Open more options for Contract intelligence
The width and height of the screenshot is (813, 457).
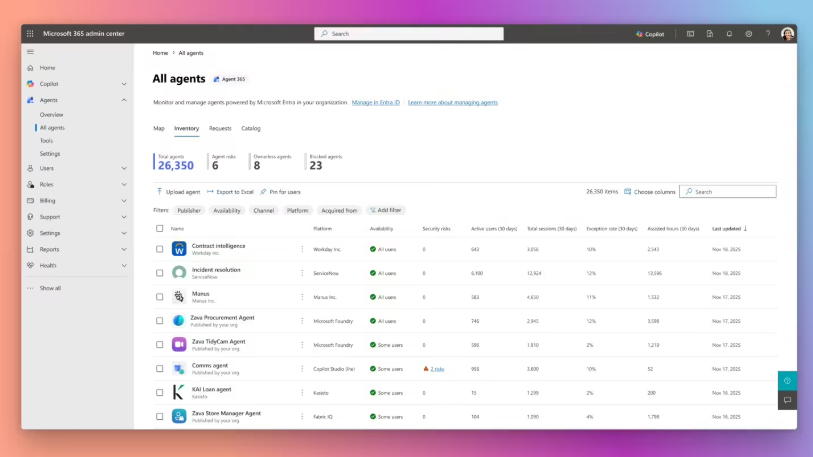click(302, 248)
